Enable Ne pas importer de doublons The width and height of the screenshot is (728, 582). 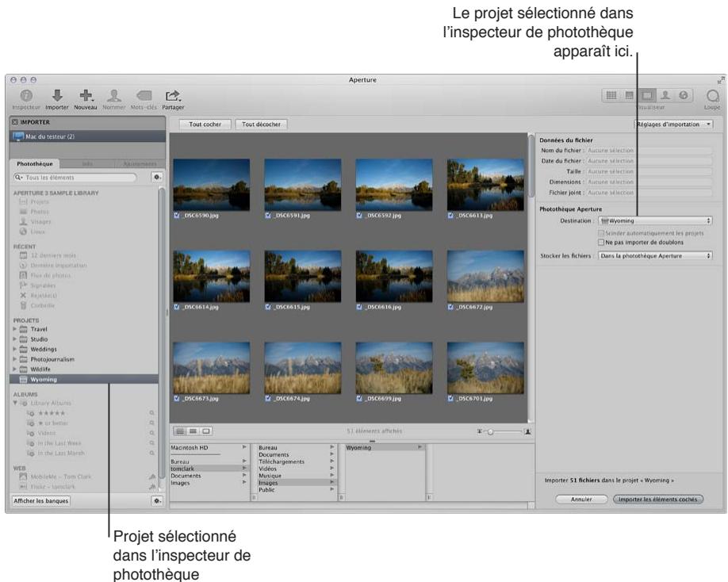click(601, 243)
